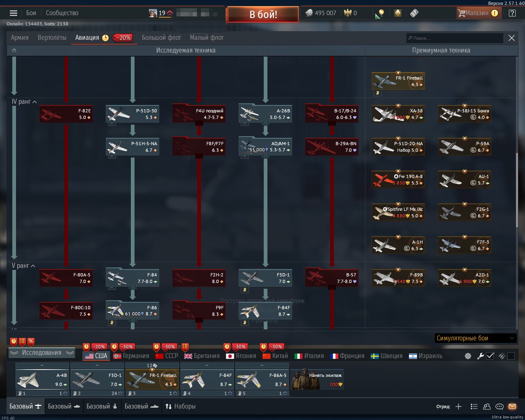Select the F-80C-10 jet in tree
Image resolution: width=525 pixels, height=420 pixels.
click(66, 311)
